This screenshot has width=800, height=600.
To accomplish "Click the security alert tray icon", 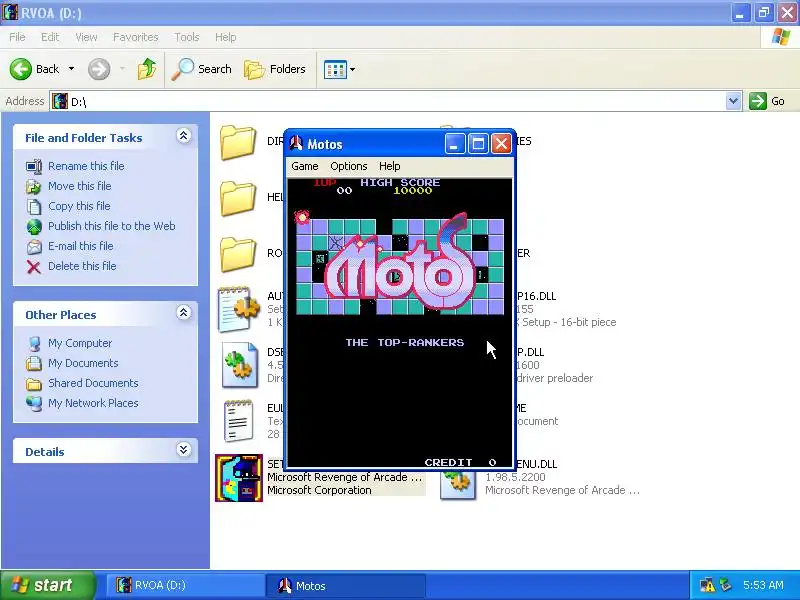I will (x=707, y=585).
